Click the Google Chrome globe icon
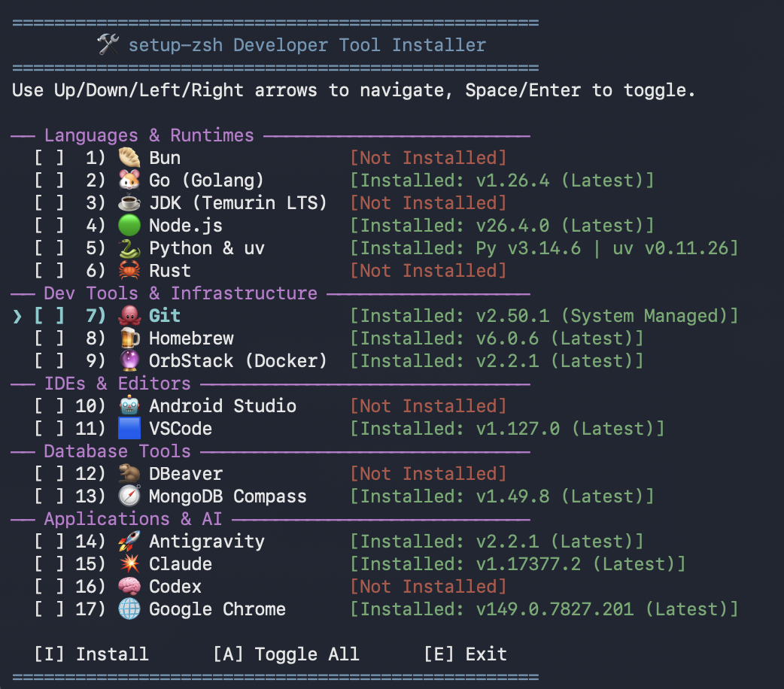 [129, 609]
